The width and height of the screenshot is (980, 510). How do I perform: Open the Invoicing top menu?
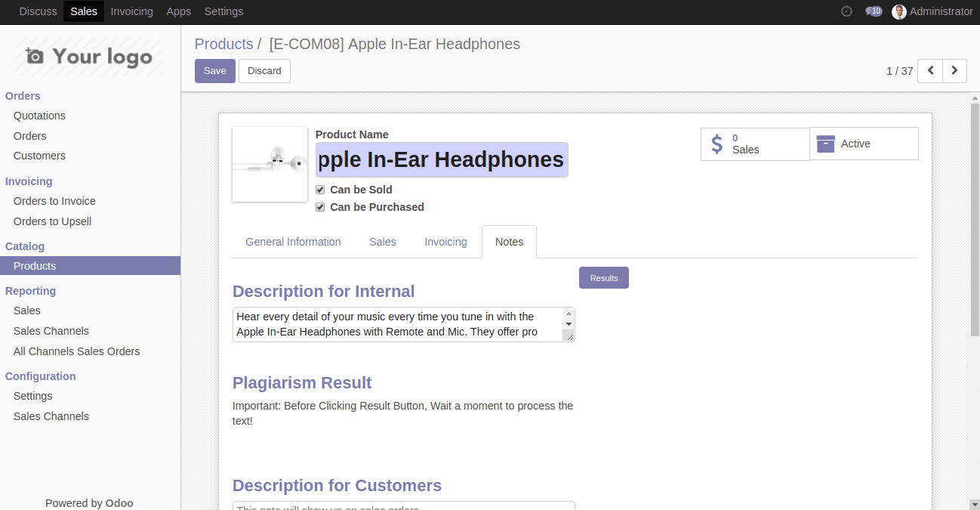point(131,11)
